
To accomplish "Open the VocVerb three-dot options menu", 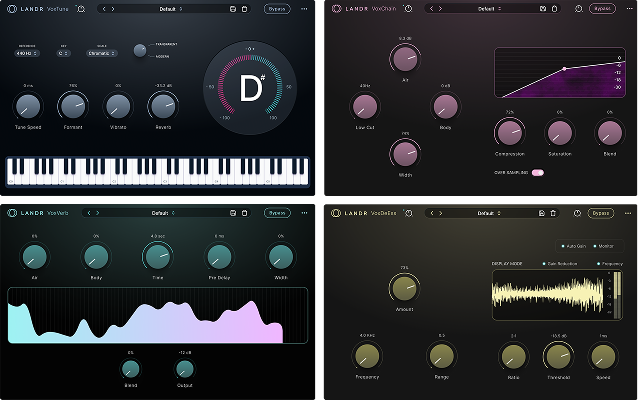I will 304,213.
